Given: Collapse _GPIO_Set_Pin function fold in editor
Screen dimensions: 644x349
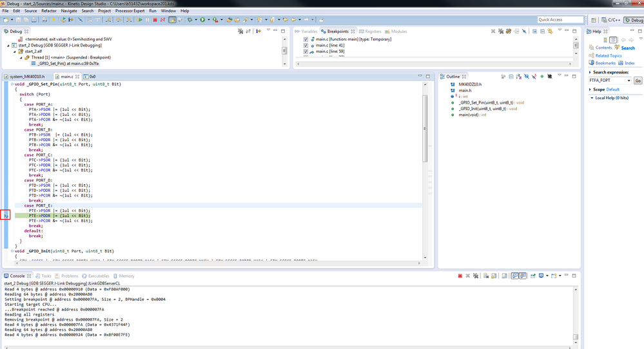Looking at the screenshot, I should coord(12,84).
